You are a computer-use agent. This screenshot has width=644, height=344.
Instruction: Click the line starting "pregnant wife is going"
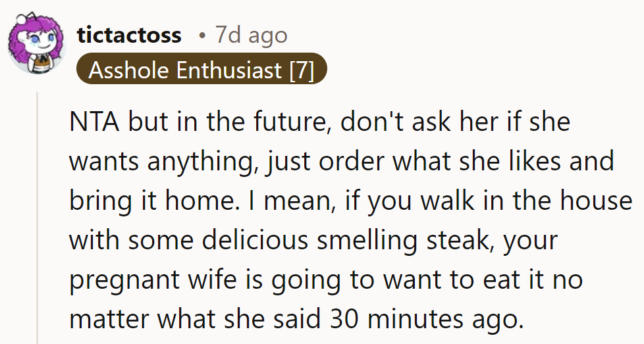coord(325,280)
